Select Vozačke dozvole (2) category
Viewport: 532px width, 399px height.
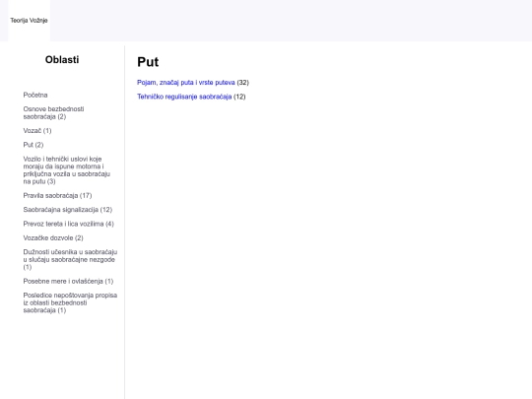pos(53,237)
